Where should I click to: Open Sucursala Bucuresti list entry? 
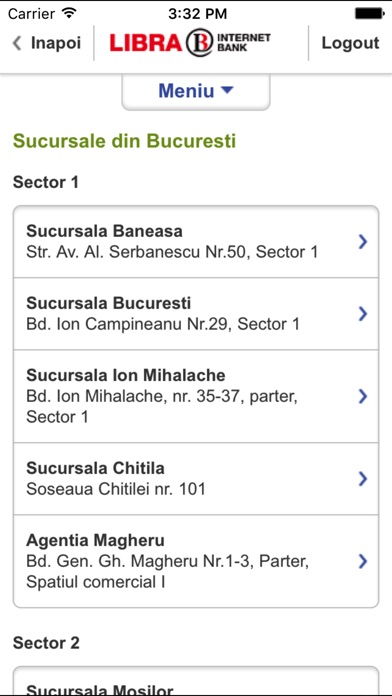[x=196, y=314]
